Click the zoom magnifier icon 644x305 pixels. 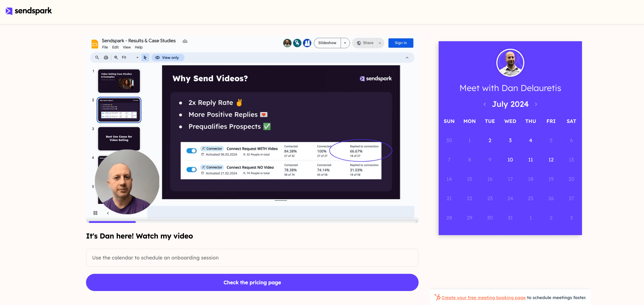pyautogui.click(x=116, y=58)
